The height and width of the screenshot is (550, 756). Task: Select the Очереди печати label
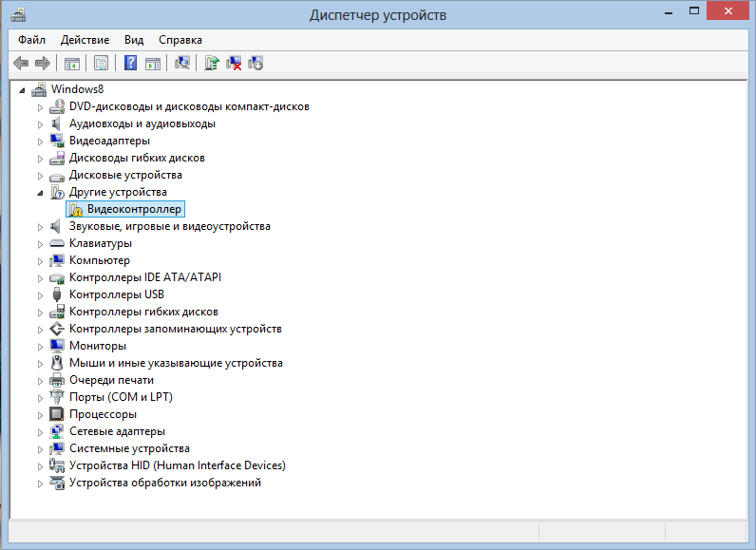pyautogui.click(x=111, y=380)
